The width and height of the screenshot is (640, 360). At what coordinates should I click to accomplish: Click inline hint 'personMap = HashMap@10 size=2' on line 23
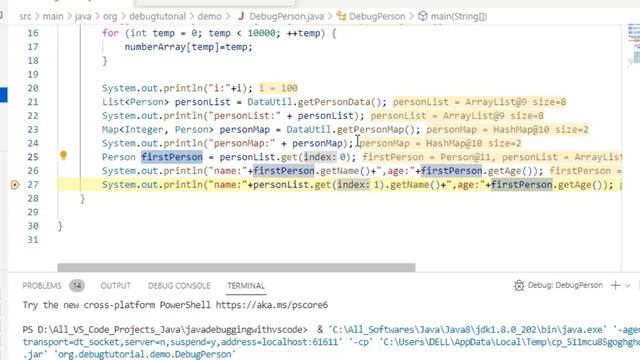pyautogui.click(x=507, y=129)
